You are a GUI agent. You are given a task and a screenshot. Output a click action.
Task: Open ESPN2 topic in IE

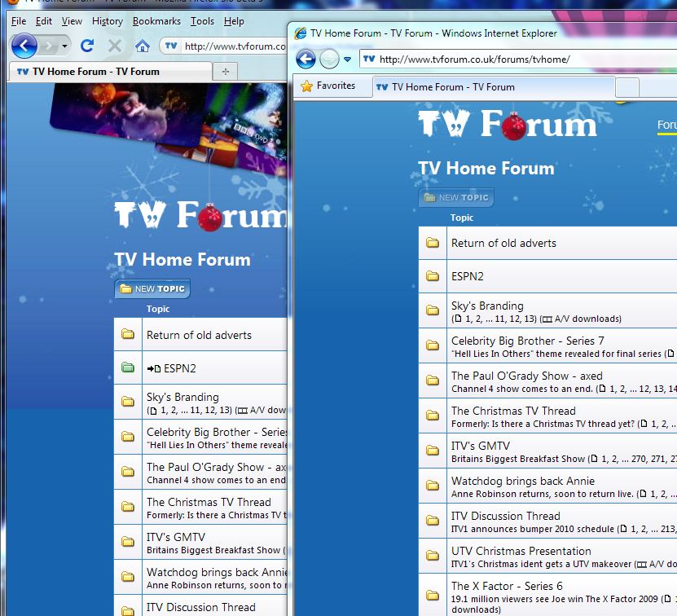[x=468, y=276]
